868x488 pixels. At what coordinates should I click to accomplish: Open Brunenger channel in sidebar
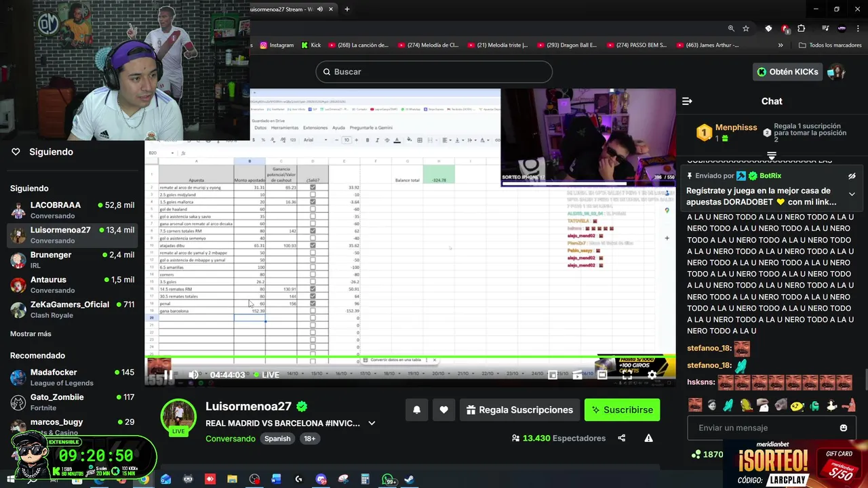72,260
